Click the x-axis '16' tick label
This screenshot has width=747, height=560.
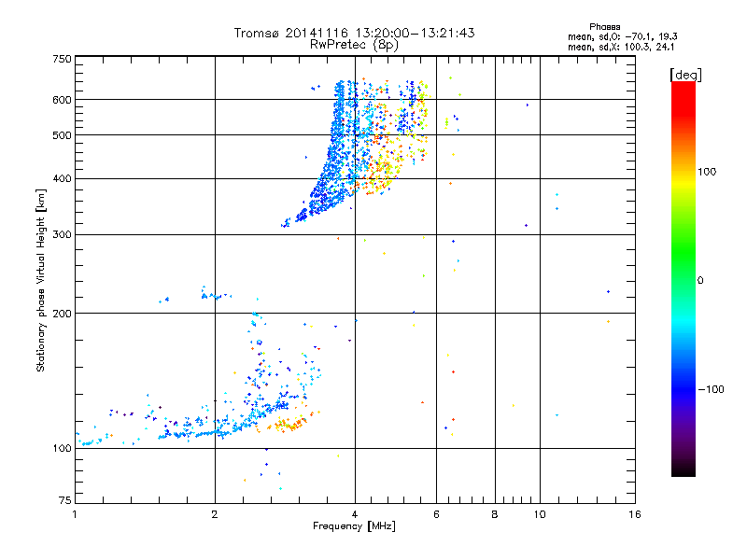pos(635,514)
